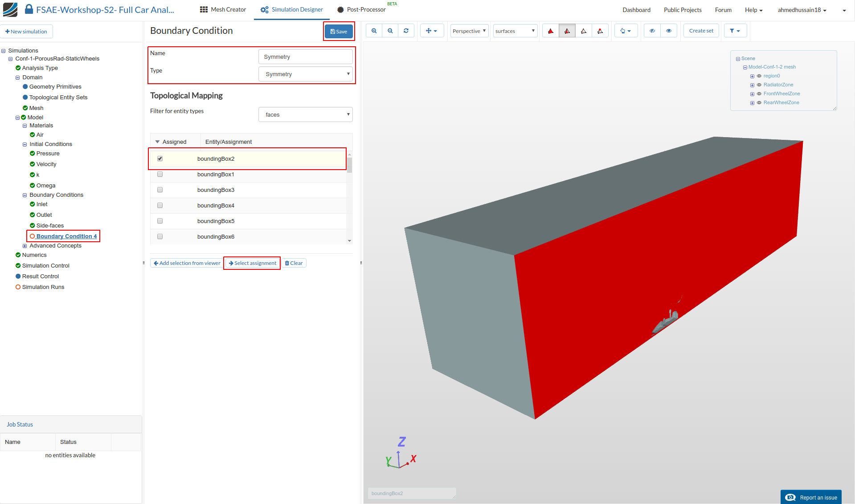This screenshot has width=855, height=504.
Task: Open the filter funnel menu
Action: 735,31
